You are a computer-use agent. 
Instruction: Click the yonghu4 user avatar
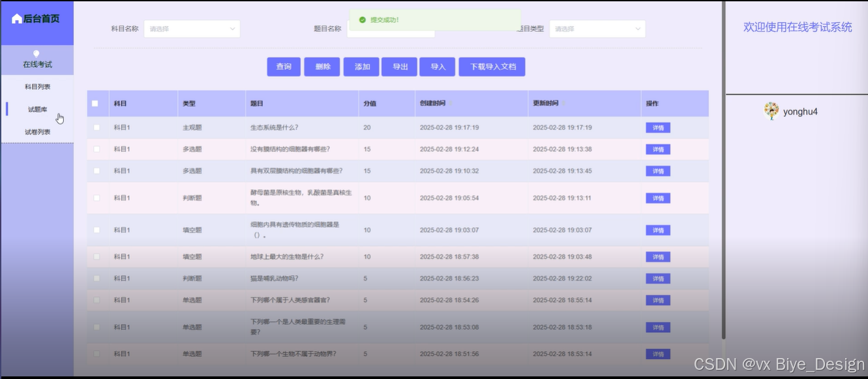pos(771,111)
